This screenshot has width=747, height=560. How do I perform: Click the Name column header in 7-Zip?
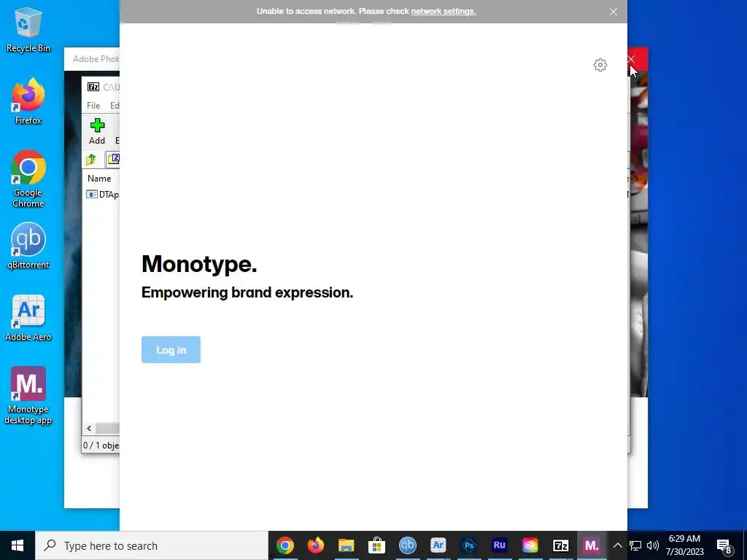pyautogui.click(x=99, y=178)
